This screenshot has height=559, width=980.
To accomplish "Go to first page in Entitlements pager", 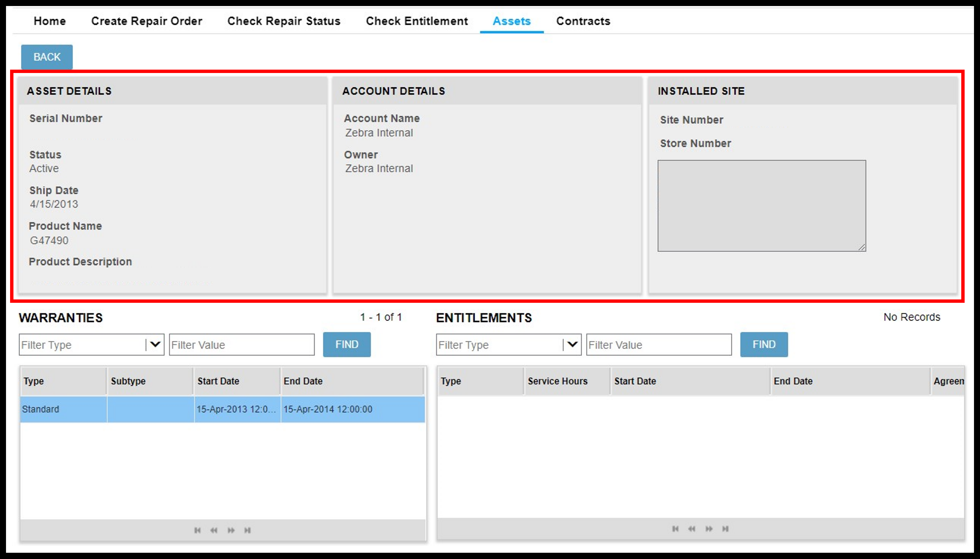I will tap(675, 529).
